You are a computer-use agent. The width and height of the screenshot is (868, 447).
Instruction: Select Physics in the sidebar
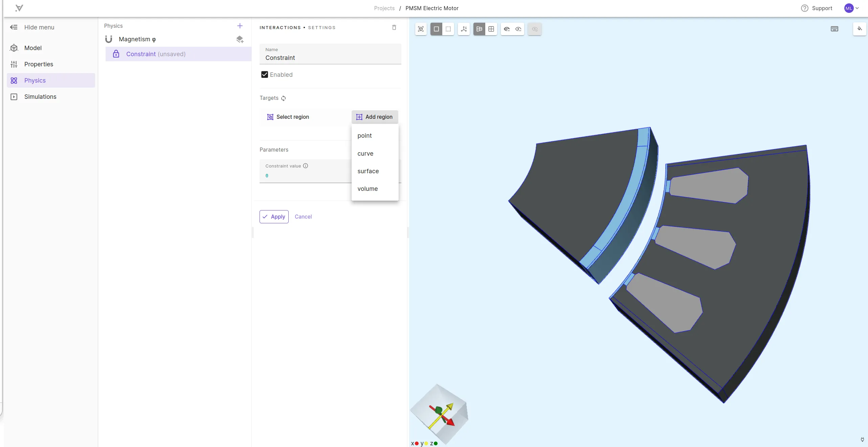(x=51, y=80)
